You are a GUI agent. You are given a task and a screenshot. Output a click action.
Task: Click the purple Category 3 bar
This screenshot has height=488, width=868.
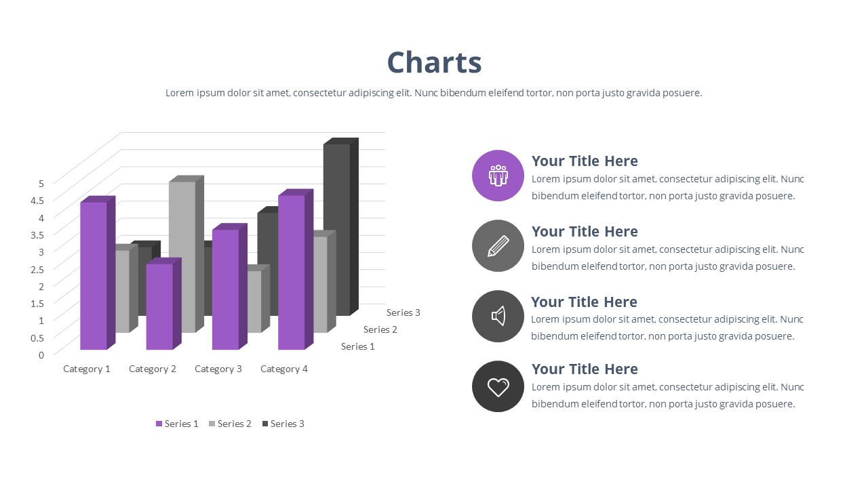pos(225,289)
